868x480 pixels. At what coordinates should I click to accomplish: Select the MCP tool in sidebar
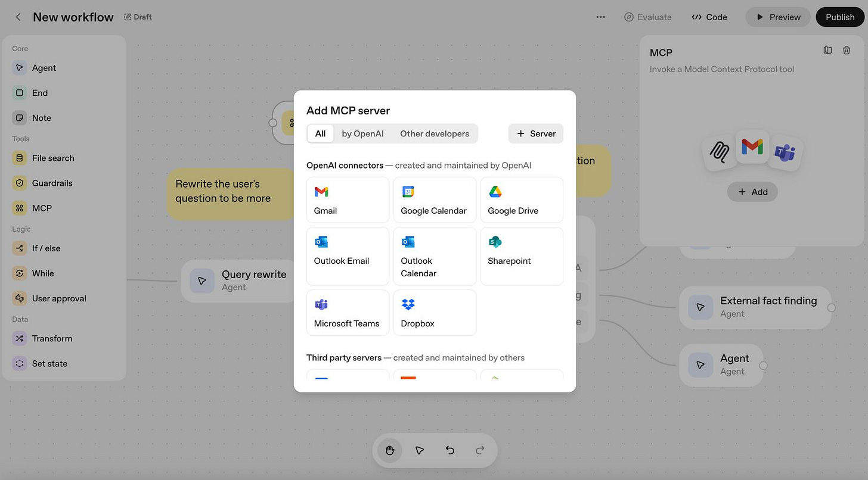pos(64,208)
